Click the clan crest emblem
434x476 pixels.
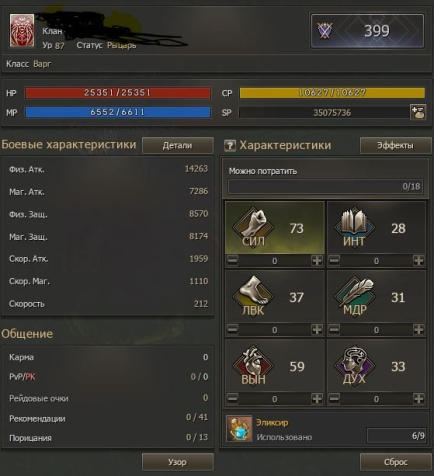coord(22,30)
